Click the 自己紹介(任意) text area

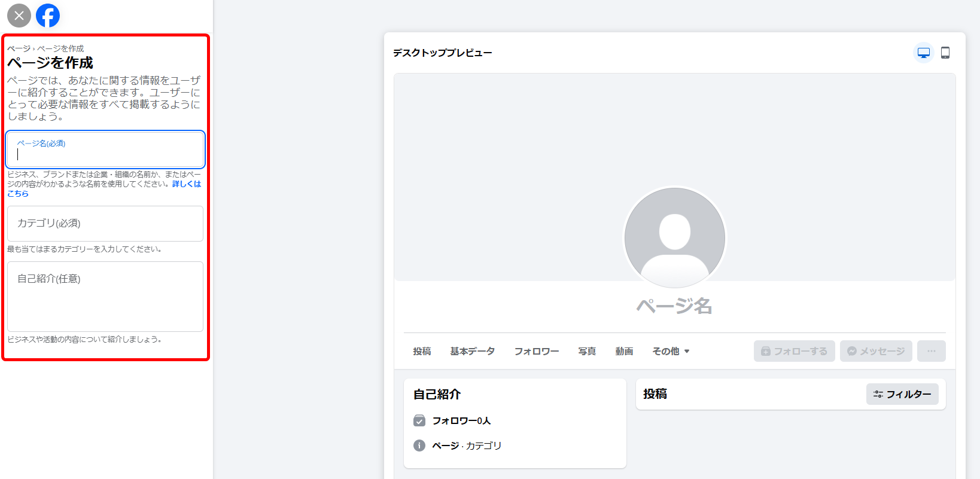click(x=105, y=297)
